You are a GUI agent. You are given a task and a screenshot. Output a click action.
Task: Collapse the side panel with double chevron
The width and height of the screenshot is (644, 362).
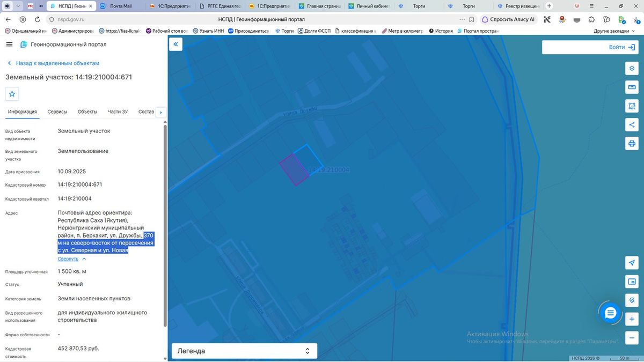point(175,45)
